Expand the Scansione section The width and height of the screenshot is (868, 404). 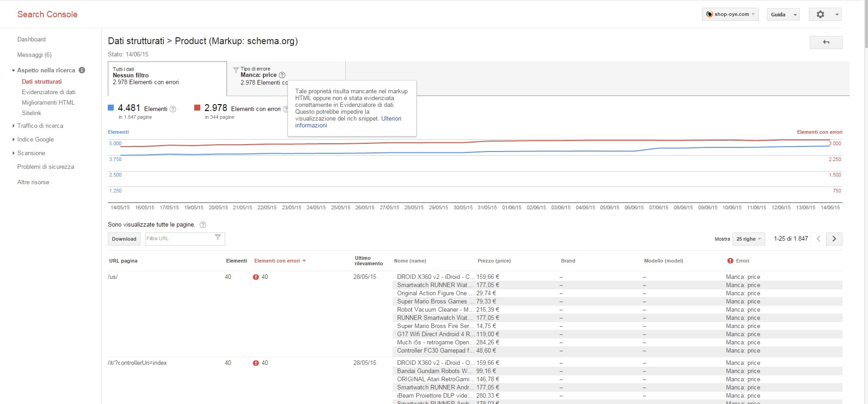pos(13,153)
